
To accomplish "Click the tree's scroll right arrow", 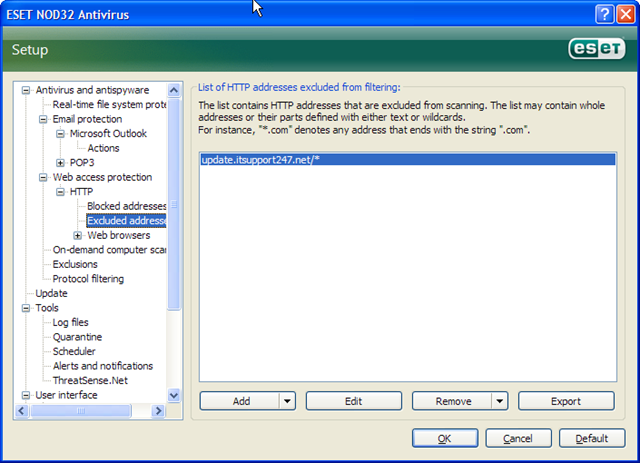I will coord(158,411).
